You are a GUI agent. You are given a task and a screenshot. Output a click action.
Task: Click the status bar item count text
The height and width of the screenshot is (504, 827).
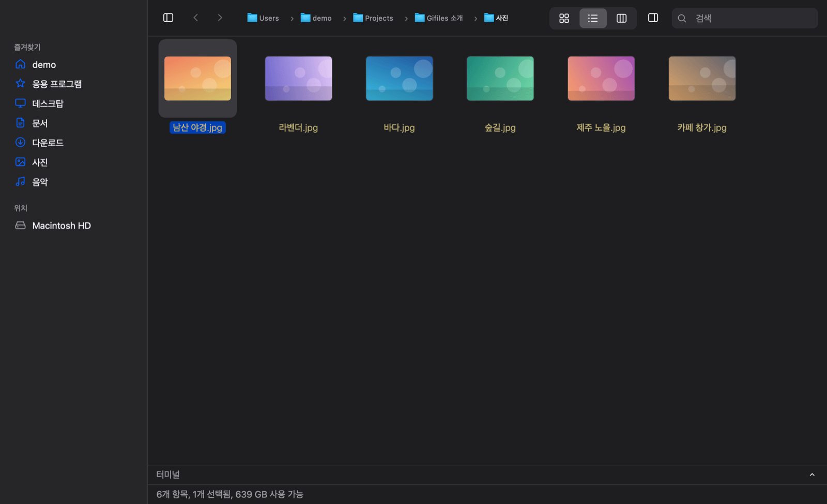230,494
